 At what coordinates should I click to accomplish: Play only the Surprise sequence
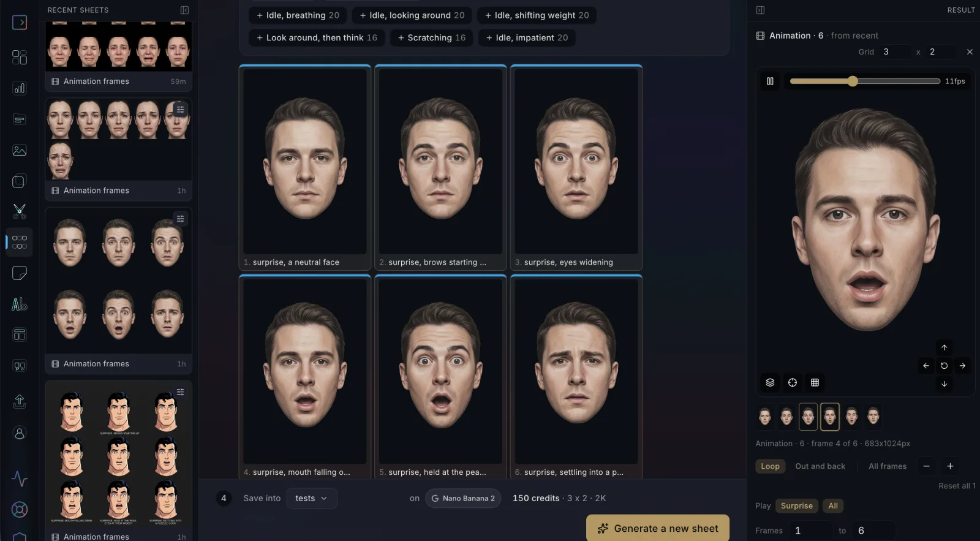(796, 505)
